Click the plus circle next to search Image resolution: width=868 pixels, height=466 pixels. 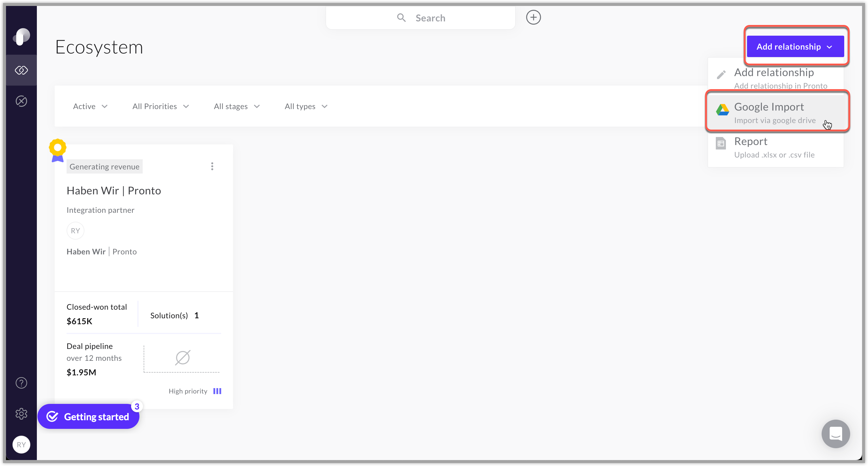tap(533, 17)
